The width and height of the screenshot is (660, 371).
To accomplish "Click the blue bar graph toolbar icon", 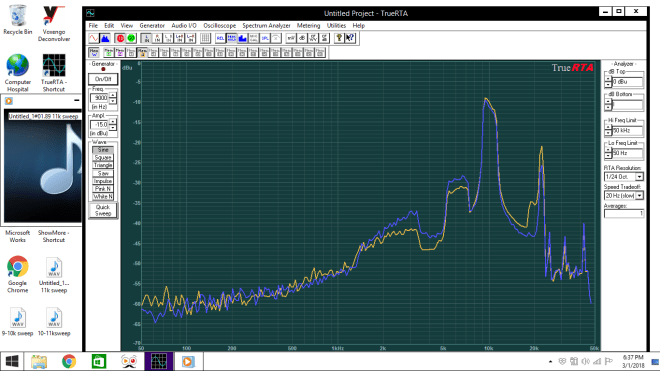I will pyautogui.click(x=242, y=38).
